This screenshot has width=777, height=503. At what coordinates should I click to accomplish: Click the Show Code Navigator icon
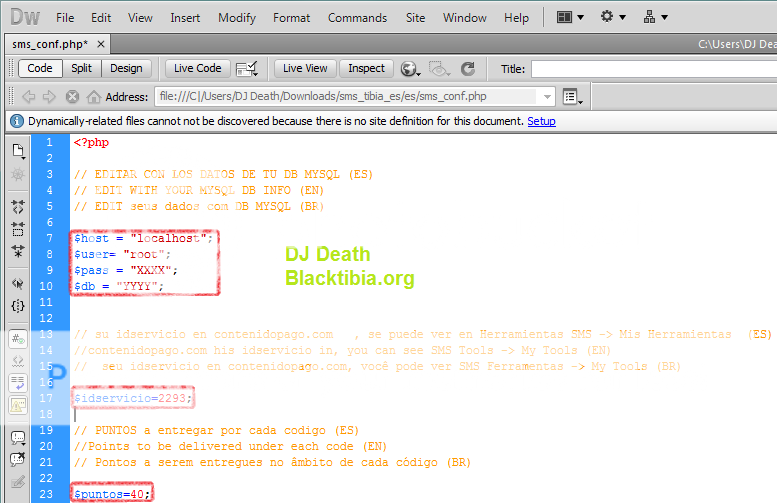point(18,174)
